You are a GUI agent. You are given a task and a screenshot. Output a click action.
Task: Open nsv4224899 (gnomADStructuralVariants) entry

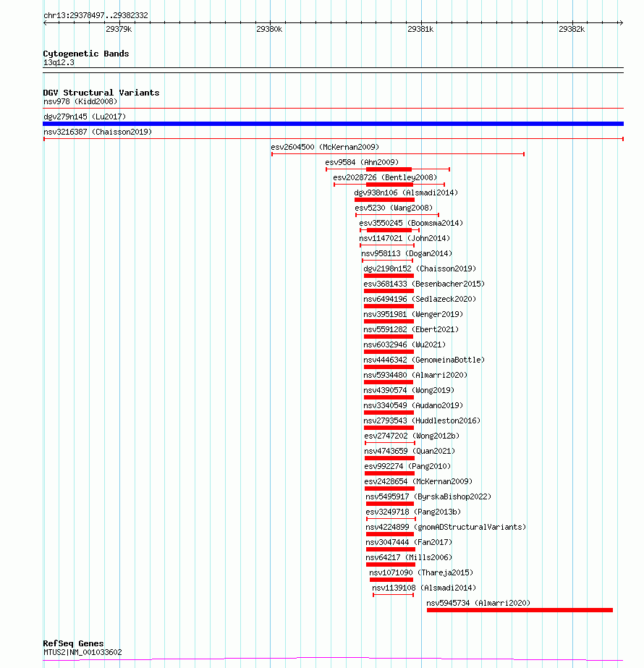[x=446, y=527]
